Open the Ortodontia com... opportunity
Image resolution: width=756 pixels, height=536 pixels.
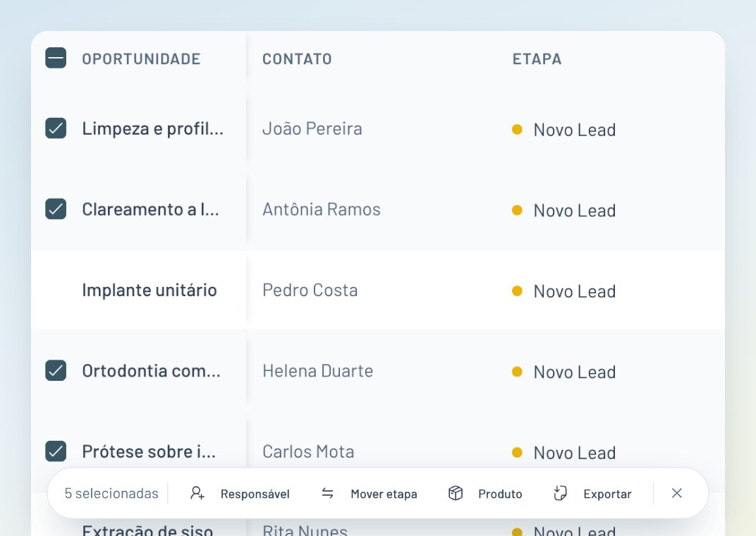tap(152, 371)
